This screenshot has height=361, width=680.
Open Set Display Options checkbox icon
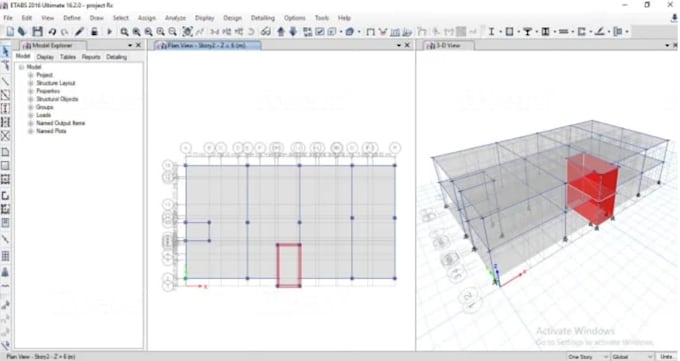click(x=320, y=32)
